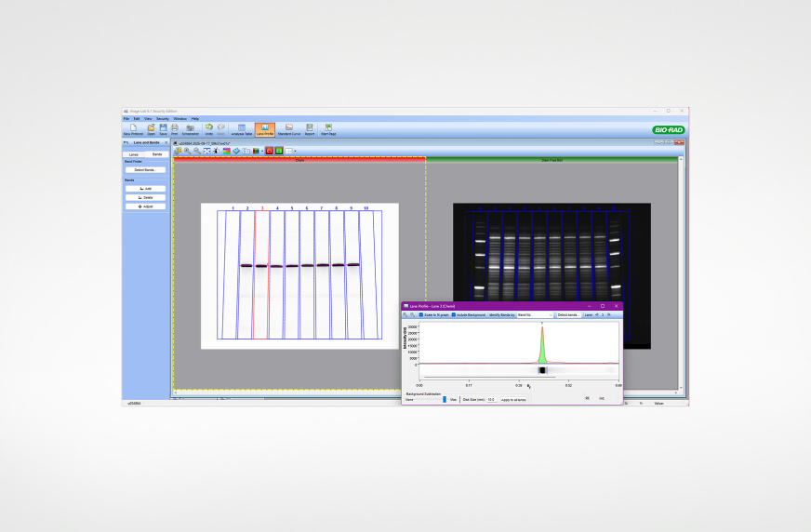
Task: Open the rainbow image colors tool
Action: 227,151
